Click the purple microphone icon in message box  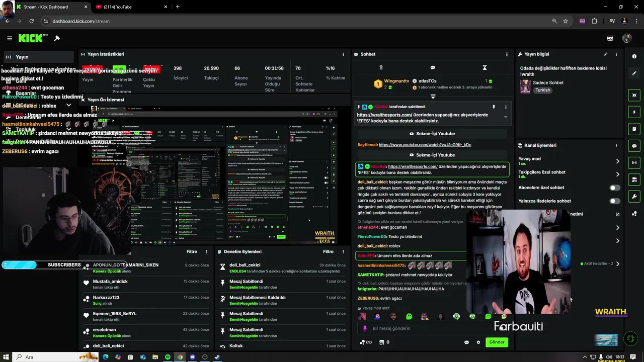(365, 328)
